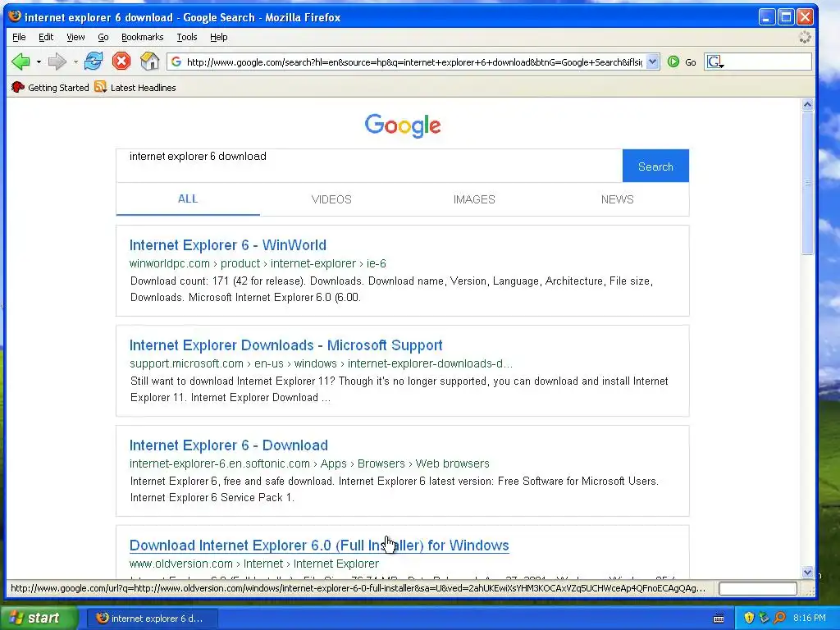Open the View menu
This screenshot has width=840, height=630.
coord(75,37)
